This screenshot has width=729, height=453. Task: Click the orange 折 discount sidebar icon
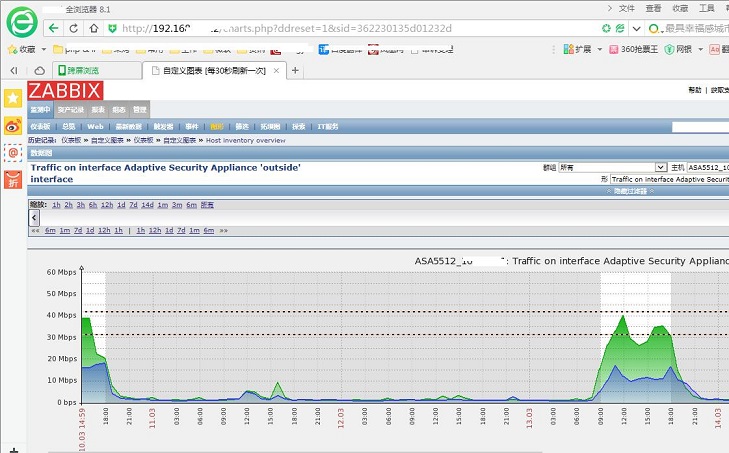(x=13, y=180)
